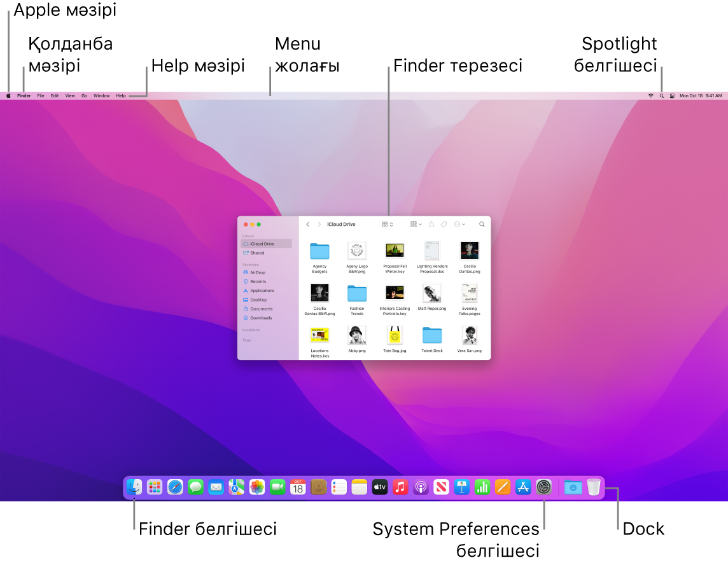Open the Downloads folder in Dock

click(x=573, y=487)
